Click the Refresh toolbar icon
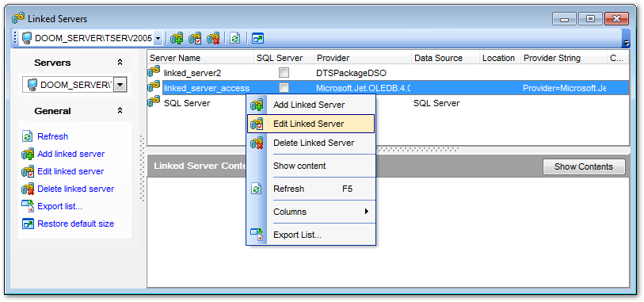 point(235,39)
